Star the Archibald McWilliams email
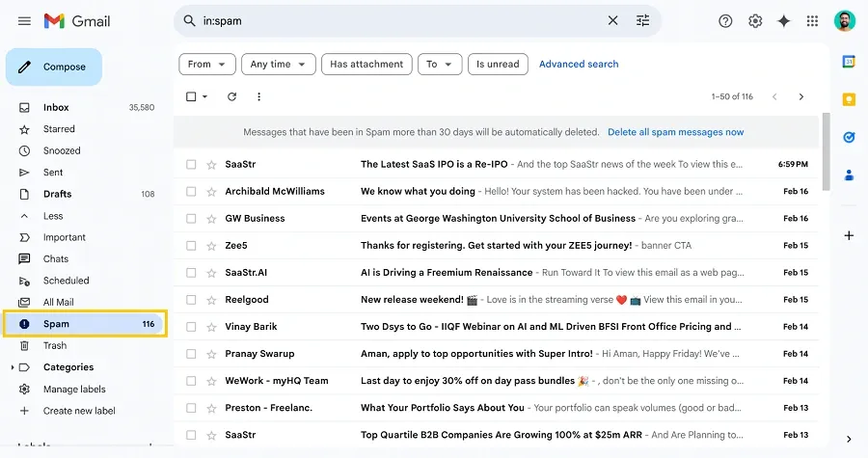The image size is (868, 458). coord(211,191)
